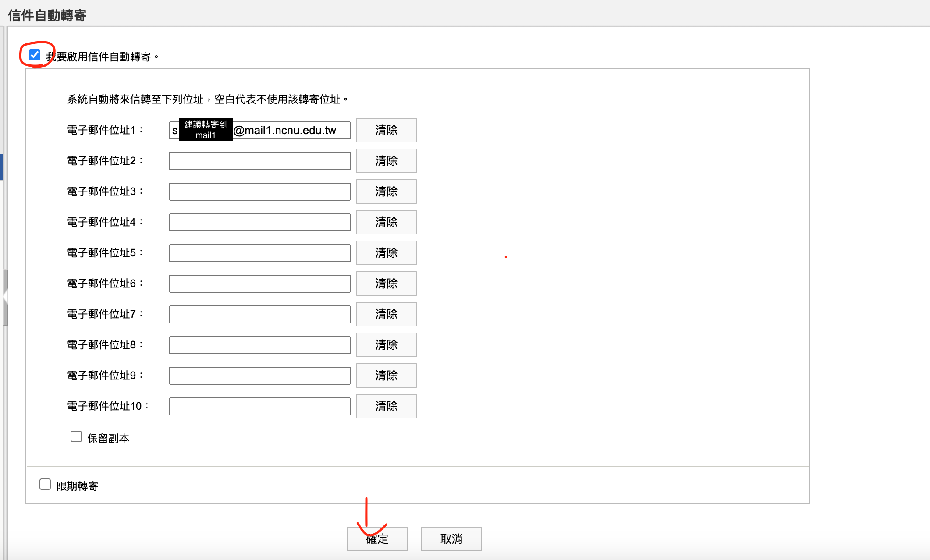Click the 保留副本 label text
The height and width of the screenshot is (560, 930).
point(108,438)
